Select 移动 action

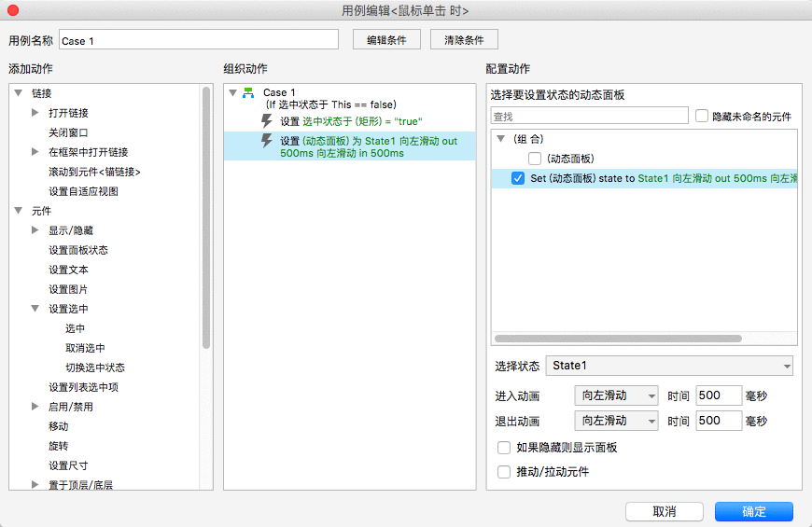click(x=59, y=426)
